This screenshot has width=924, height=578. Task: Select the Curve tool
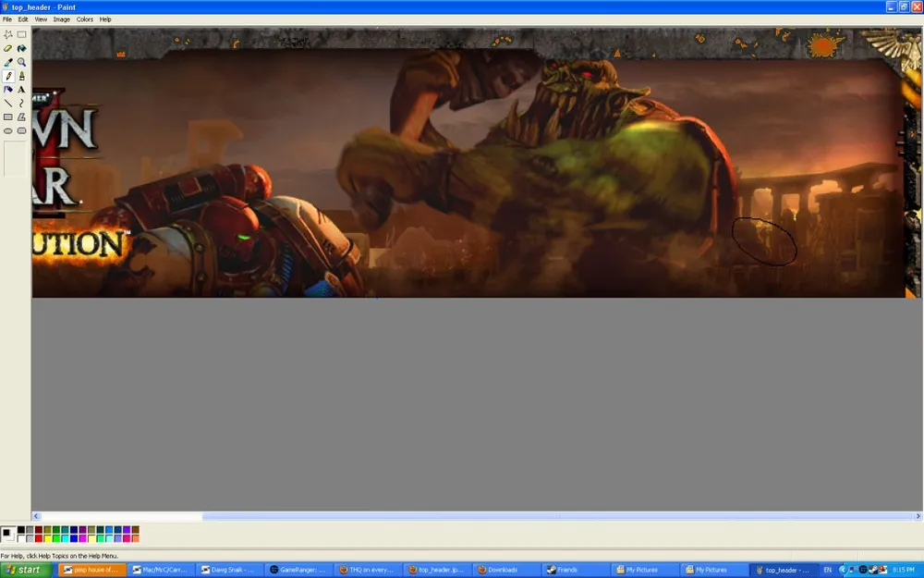22,104
